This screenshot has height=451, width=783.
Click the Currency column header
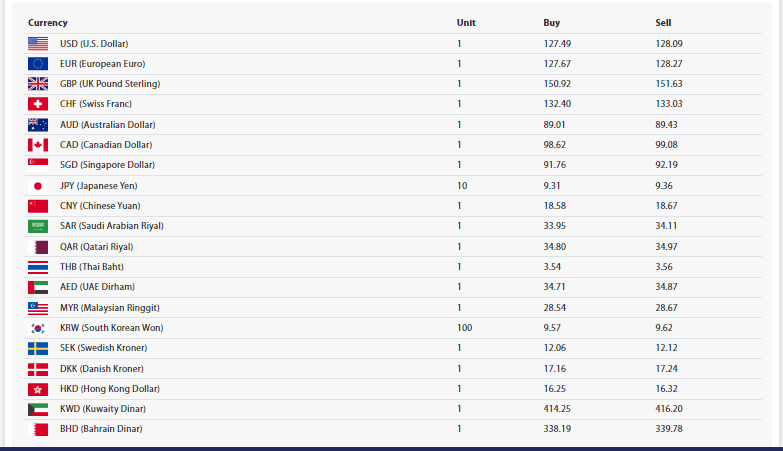(48, 22)
